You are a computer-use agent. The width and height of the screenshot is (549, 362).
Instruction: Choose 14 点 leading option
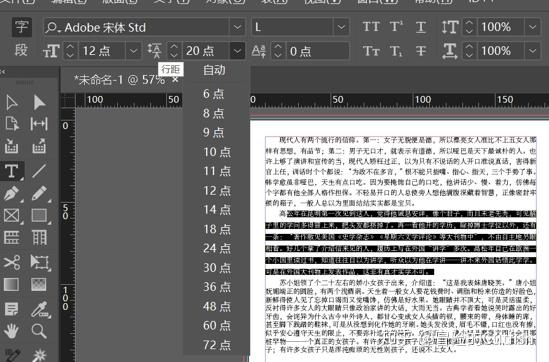217,210
